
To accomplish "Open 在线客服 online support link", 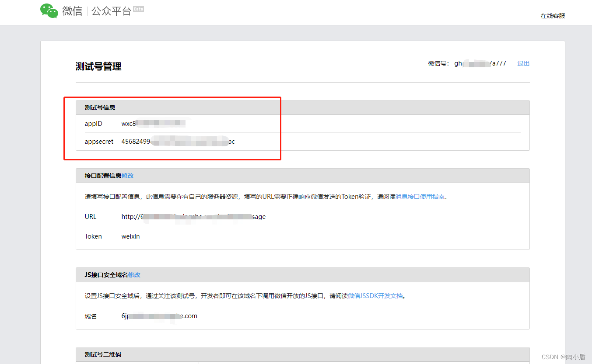I will (x=553, y=16).
